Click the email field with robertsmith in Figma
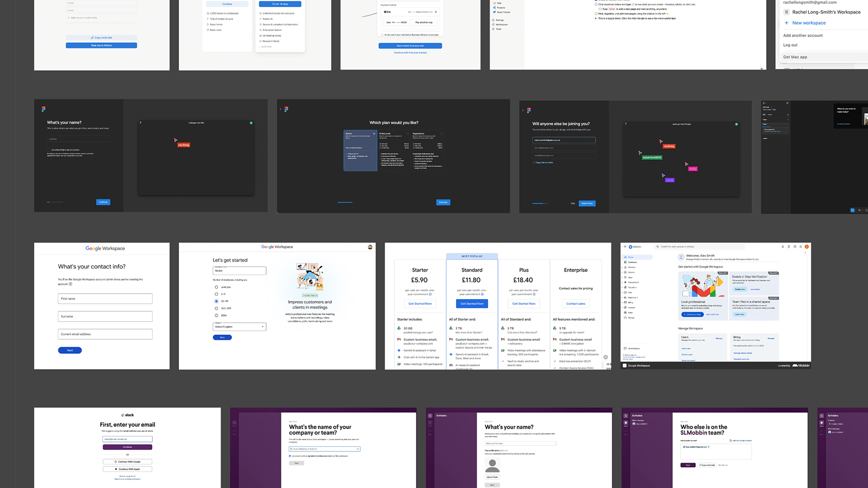 pyautogui.click(x=564, y=140)
